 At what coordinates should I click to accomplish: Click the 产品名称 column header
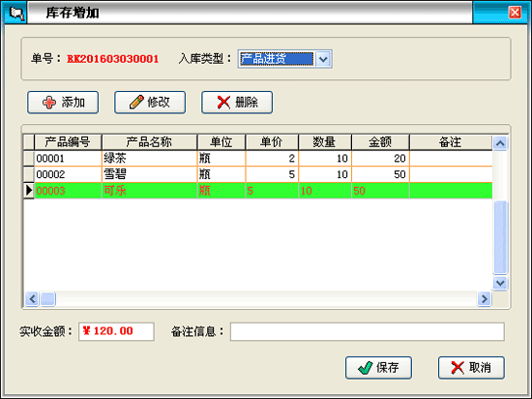click(149, 142)
